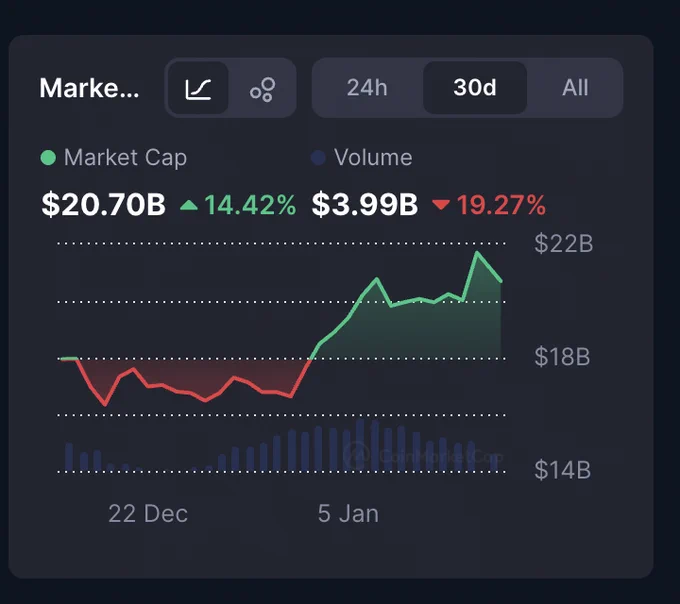Select the All time range tab

[575, 88]
